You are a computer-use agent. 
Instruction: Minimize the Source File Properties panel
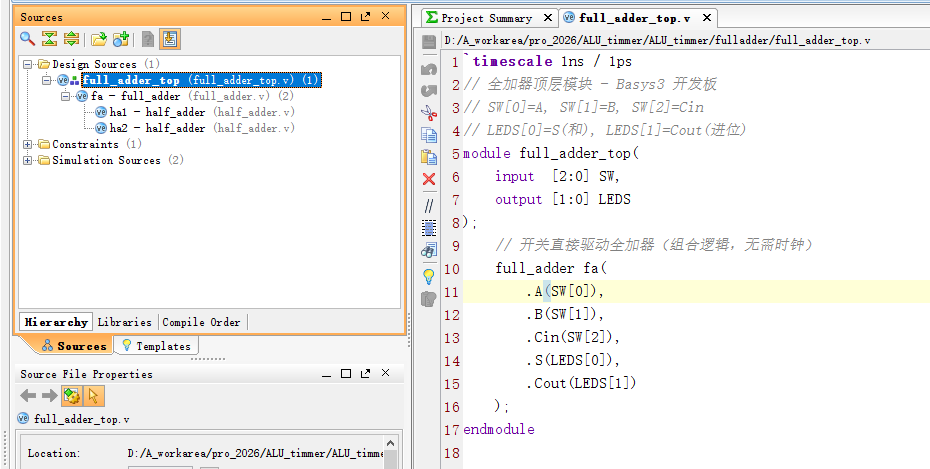[326, 374]
